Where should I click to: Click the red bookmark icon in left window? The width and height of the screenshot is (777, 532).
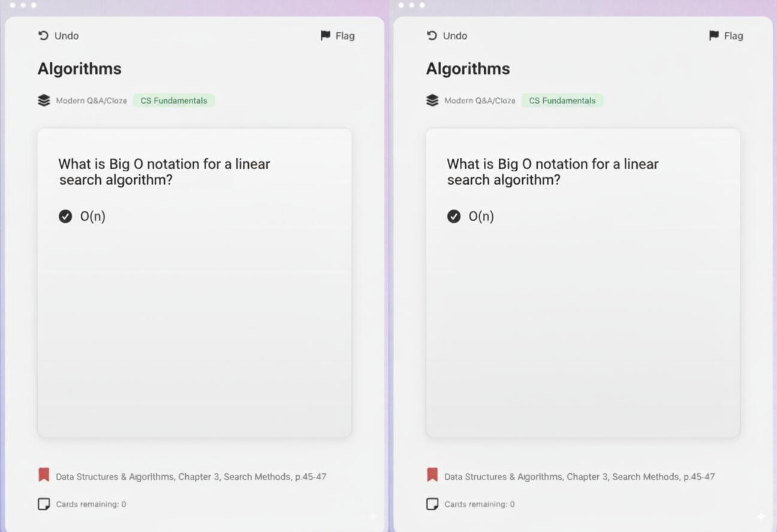point(44,475)
